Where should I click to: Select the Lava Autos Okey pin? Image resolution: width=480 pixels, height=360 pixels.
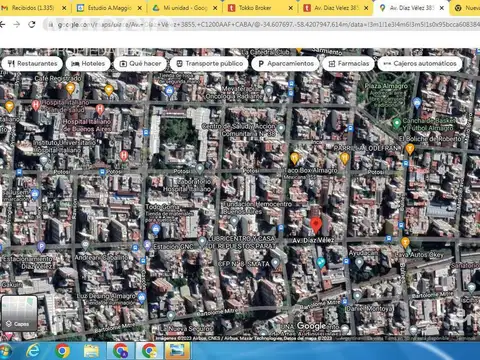pyautogui.click(x=405, y=243)
